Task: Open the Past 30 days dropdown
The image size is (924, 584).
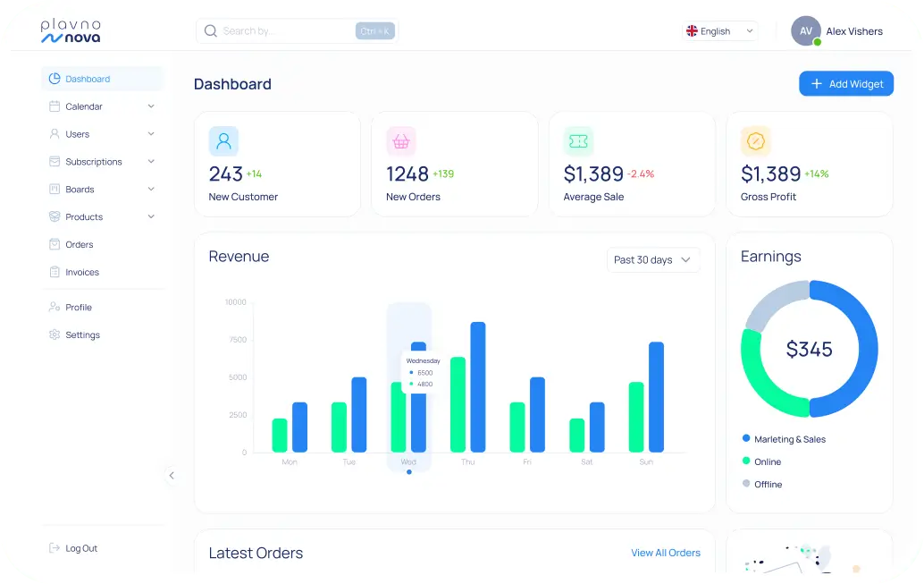Action: coord(652,260)
